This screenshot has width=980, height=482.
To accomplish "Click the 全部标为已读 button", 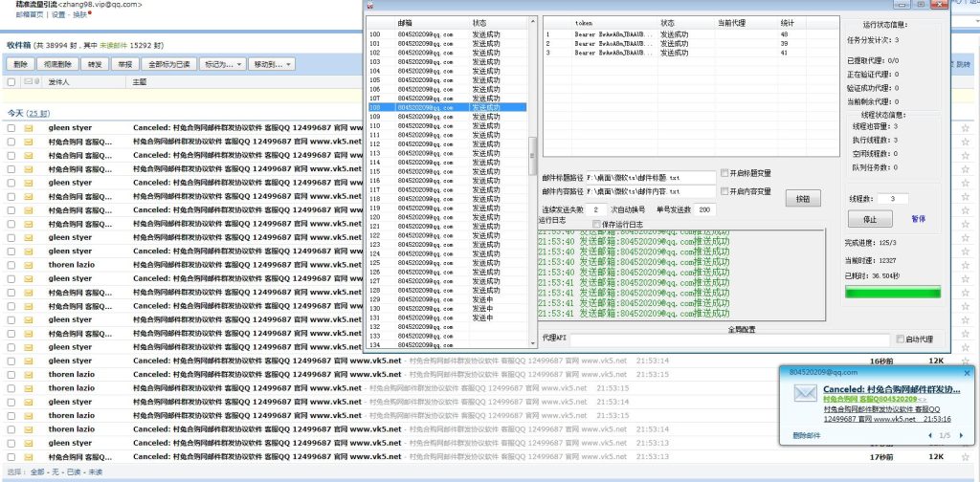I will tap(169, 64).
